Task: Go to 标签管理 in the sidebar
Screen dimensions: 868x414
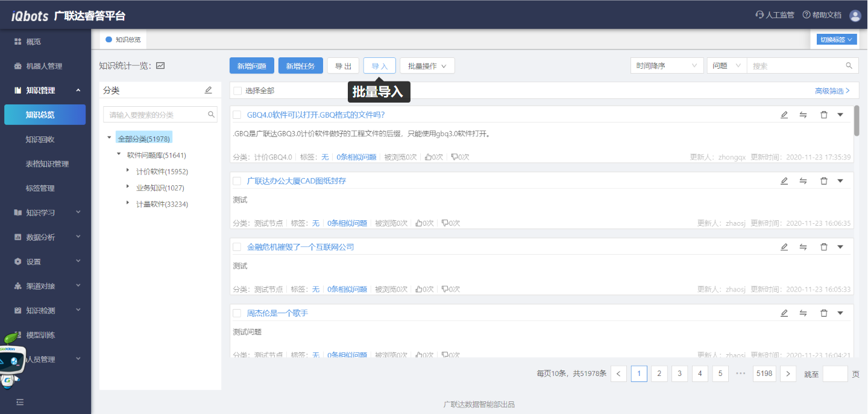Action: (40, 188)
